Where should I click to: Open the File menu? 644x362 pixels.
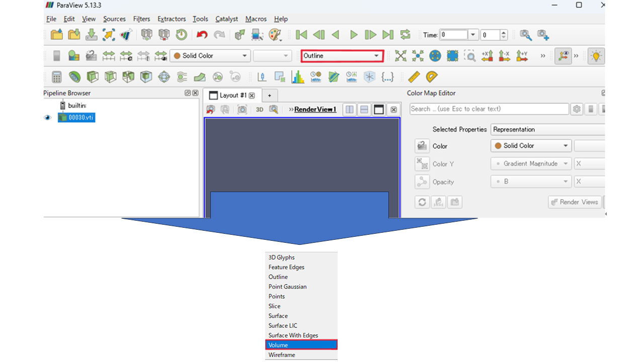click(x=51, y=19)
